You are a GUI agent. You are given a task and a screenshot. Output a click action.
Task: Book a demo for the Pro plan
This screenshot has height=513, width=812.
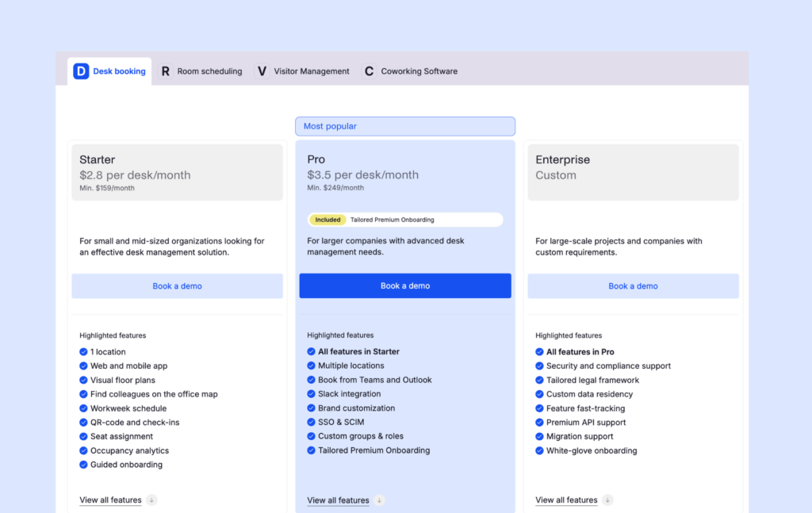[x=405, y=286]
